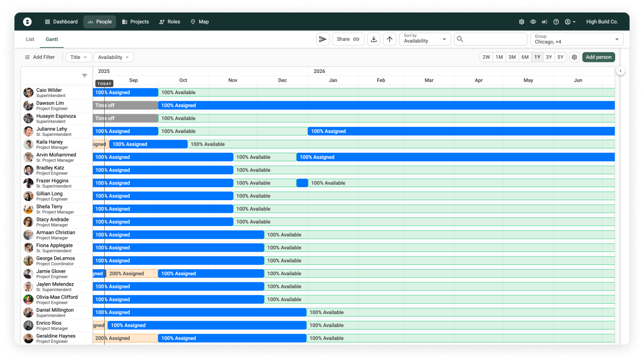
Task: Click the download icon button
Action: coord(374,39)
